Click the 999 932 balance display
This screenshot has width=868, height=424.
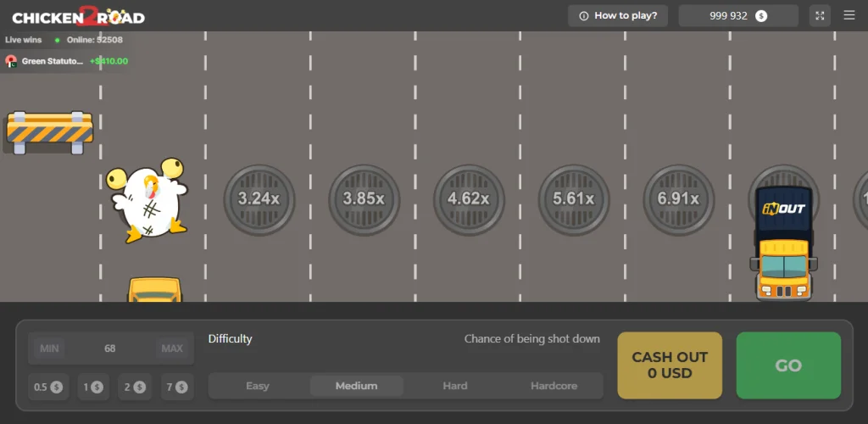pyautogui.click(x=738, y=15)
